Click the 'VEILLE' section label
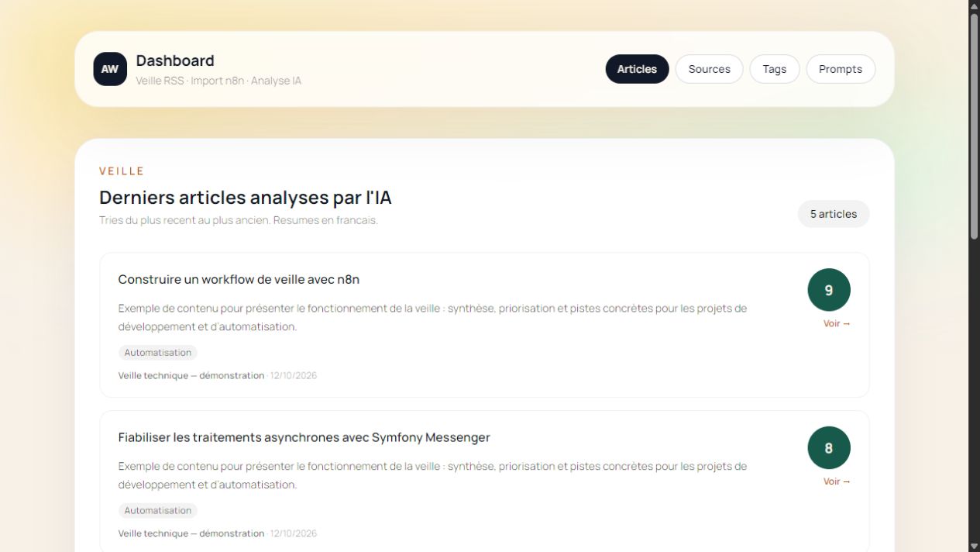980x552 pixels. [122, 171]
